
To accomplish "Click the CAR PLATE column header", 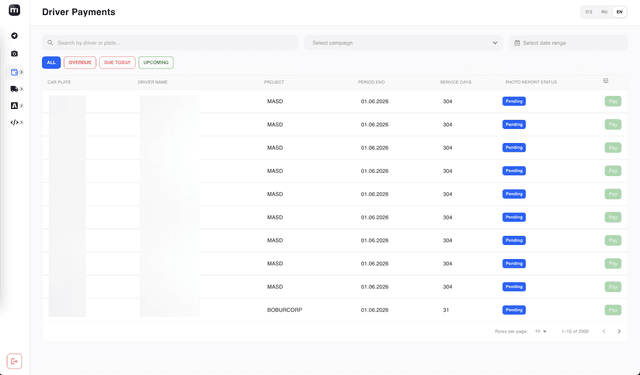I will click(x=59, y=82).
